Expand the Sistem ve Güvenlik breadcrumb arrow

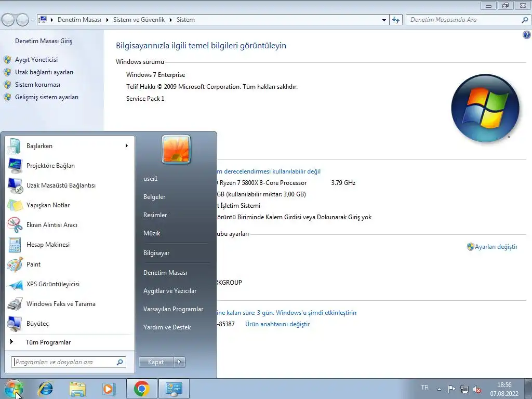point(170,20)
